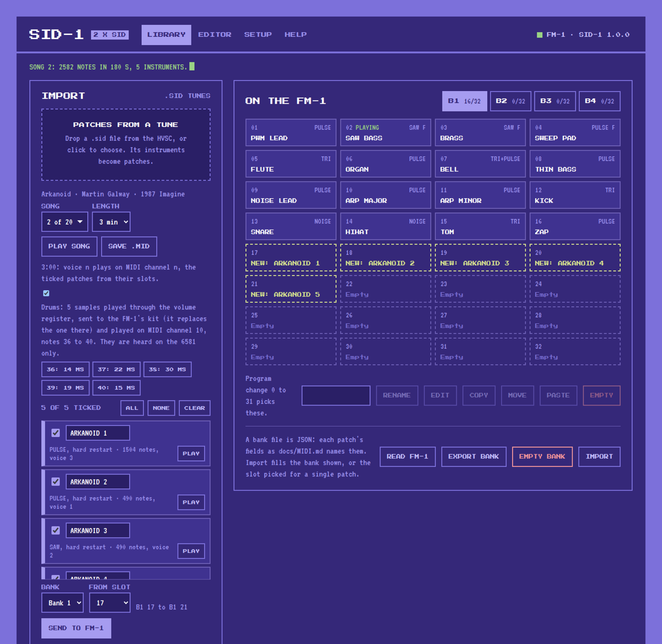Screen dimensions: 662x644
Task: Open the Bank dropdown showing Bank 1
Action: (x=62, y=603)
